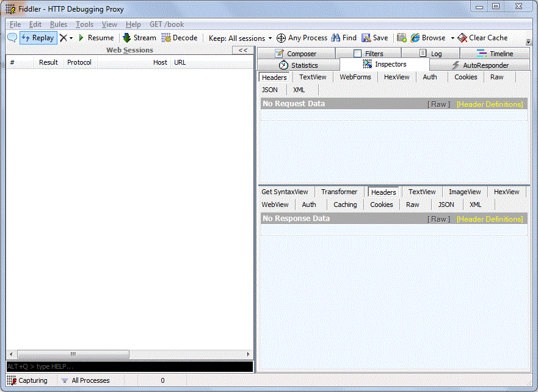Open request [Header Definitions] link

coord(490,104)
